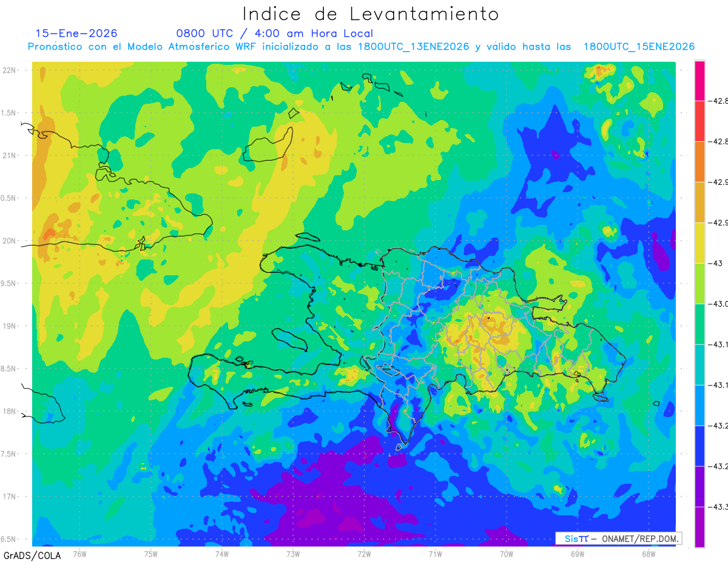Viewport: 728px width, 562px height.
Task: Click the '17N' latitude label
Action: (x=10, y=497)
